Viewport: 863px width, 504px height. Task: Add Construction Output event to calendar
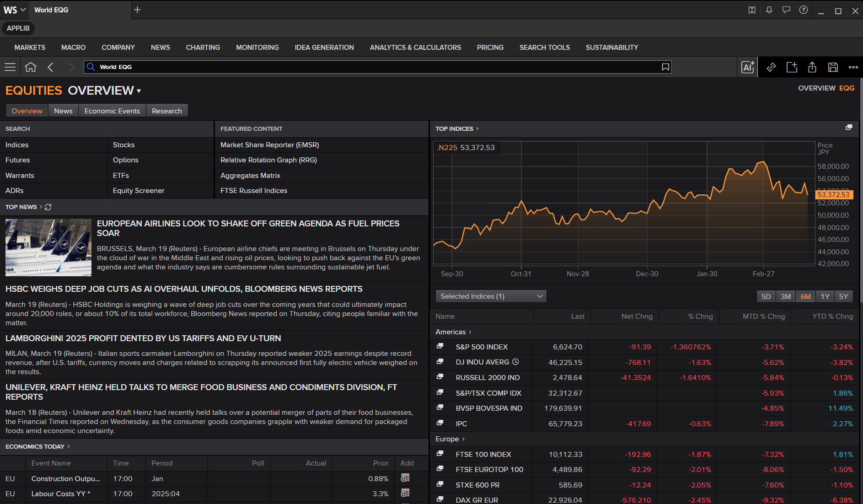click(x=405, y=478)
